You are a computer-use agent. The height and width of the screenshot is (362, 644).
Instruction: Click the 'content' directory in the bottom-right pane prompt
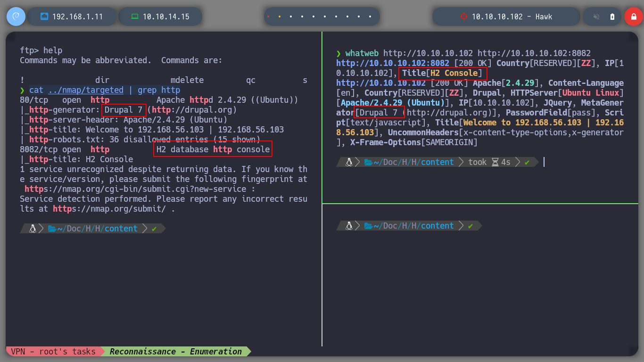point(438,226)
